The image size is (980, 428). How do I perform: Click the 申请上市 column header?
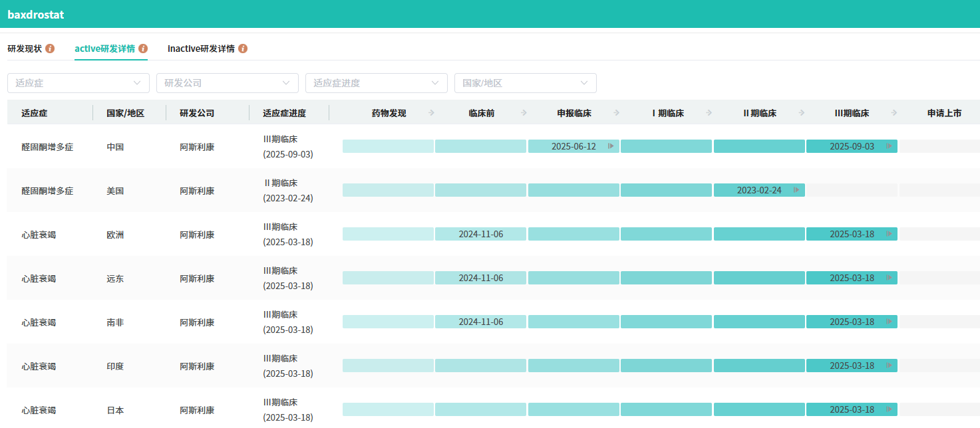(943, 113)
